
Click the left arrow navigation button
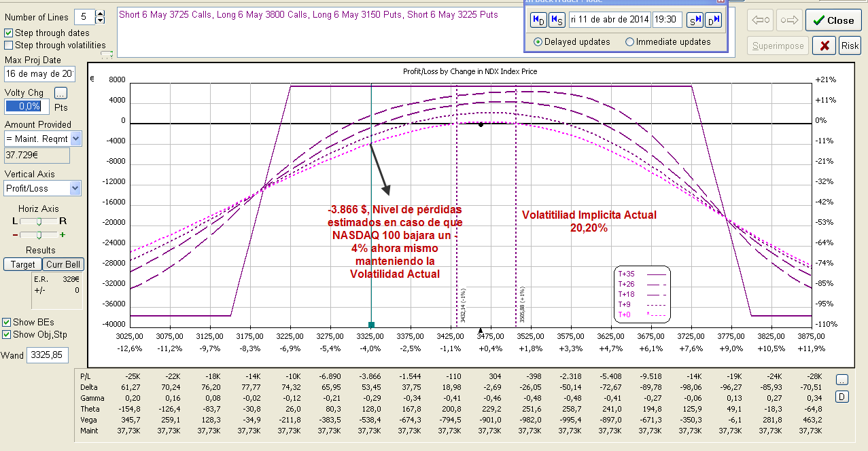click(759, 20)
